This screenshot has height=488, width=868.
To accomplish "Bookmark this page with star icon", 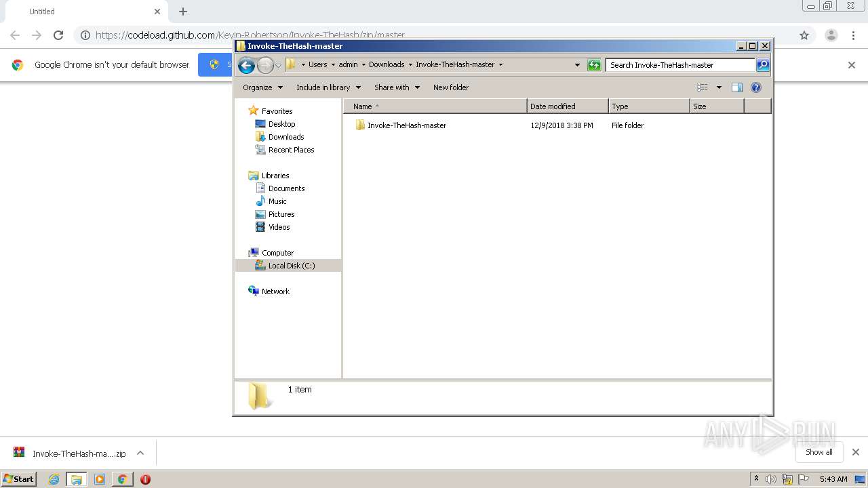I will tap(804, 35).
